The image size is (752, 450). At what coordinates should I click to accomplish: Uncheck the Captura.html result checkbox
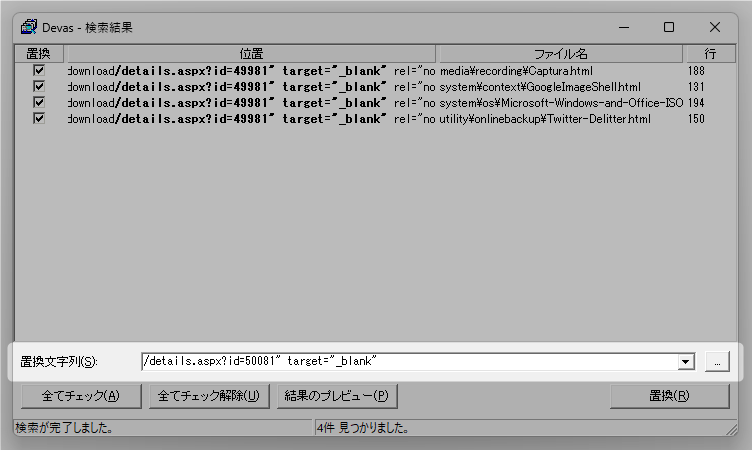(x=39, y=71)
